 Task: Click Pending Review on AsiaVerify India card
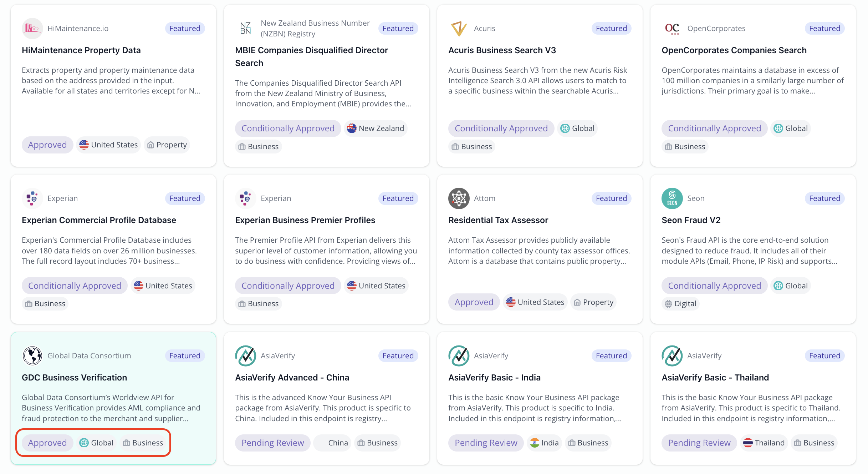pos(486,443)
